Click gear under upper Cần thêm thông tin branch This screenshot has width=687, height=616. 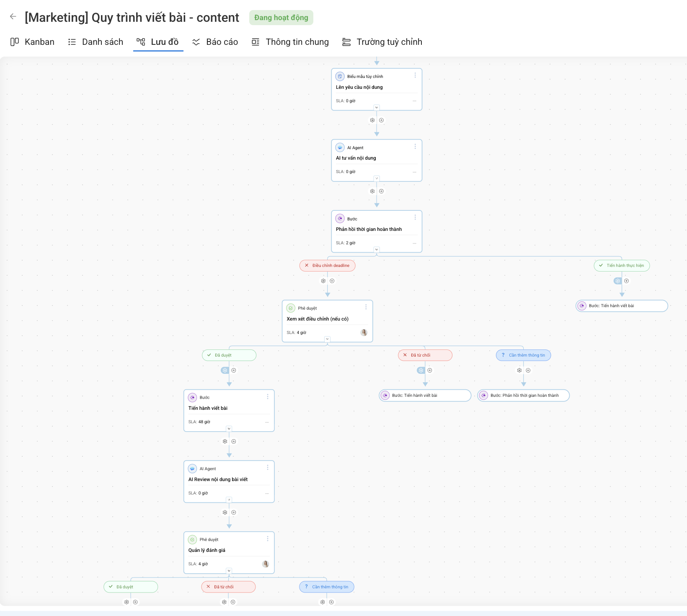[519, 370]
